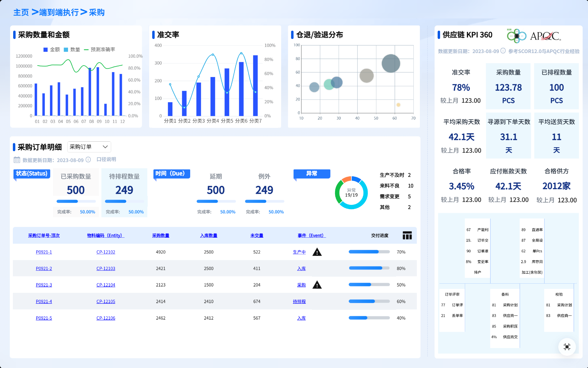Screen dimensions: 588x368
Task: Go to 端到端执行 breadcrumb
Action: coord(59,12)
